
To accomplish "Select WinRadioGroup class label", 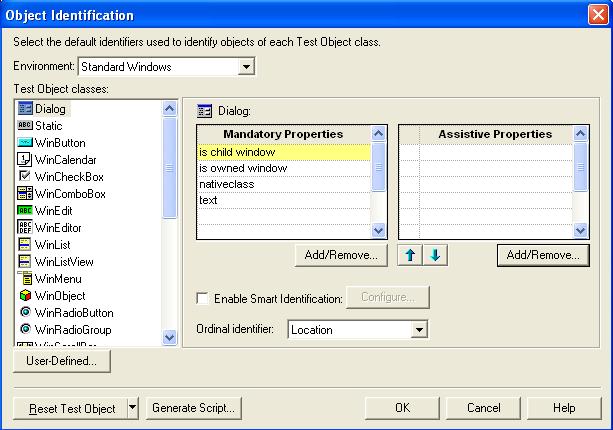I will (x=73, y=330).
